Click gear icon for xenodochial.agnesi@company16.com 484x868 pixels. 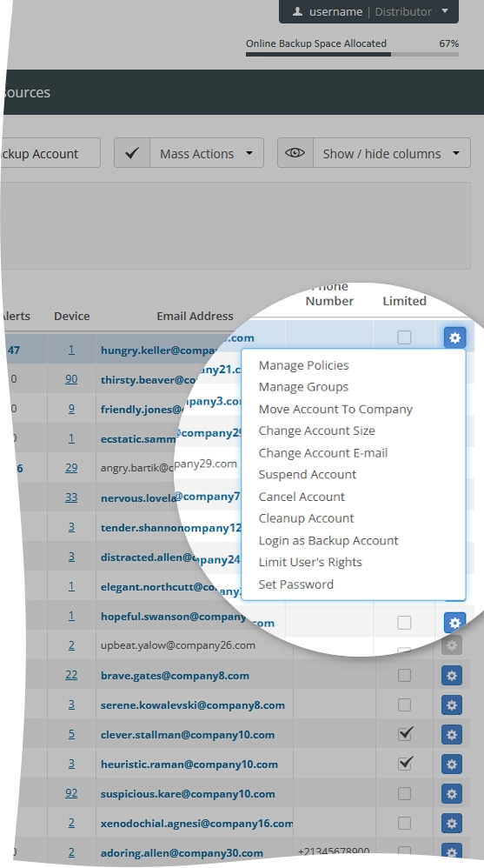click(451, 823)
